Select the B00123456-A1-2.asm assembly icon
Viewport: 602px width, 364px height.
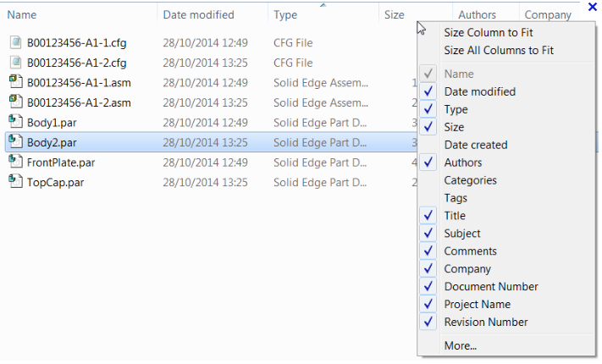(16, 102)
